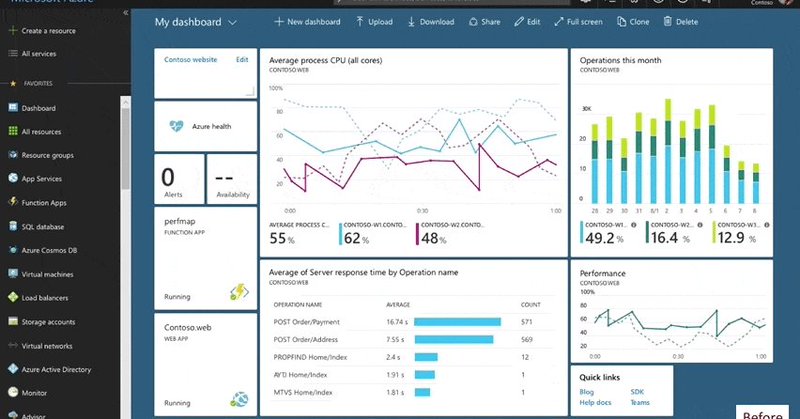This screenshot has width=800, height=419.
Task: Click the info icon beside CONTOSO-W1 49.2%
Action: tap(634, 225)
